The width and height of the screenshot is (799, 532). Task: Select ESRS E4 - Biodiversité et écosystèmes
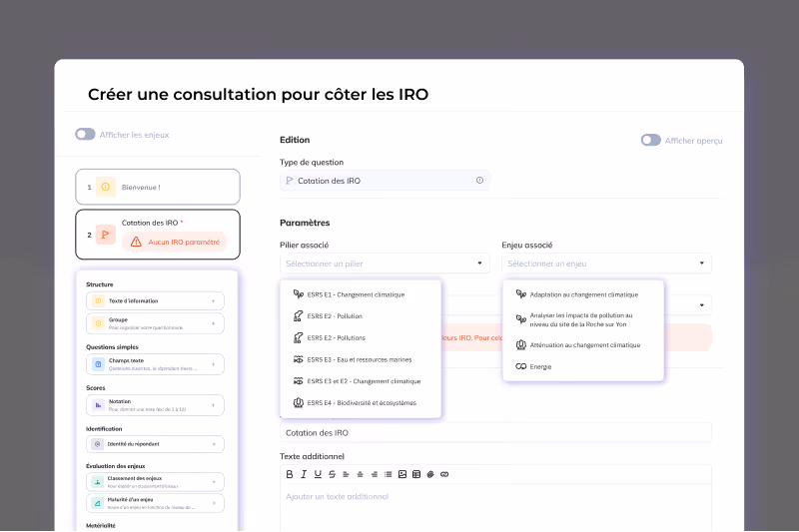[361, 402]
